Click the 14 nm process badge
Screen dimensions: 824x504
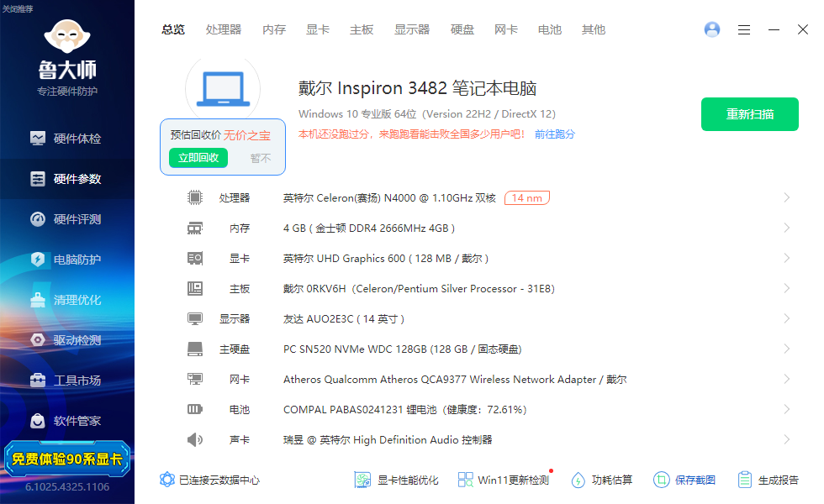[527, 198]
